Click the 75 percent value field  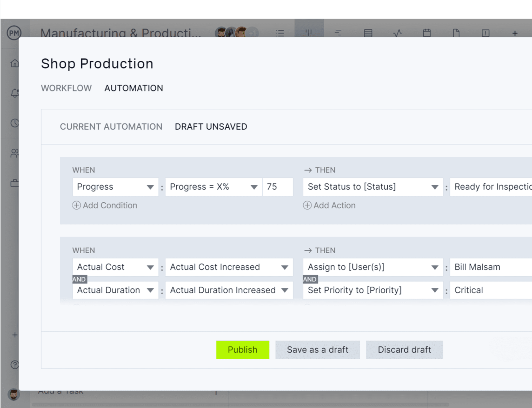tap(278, 187)
